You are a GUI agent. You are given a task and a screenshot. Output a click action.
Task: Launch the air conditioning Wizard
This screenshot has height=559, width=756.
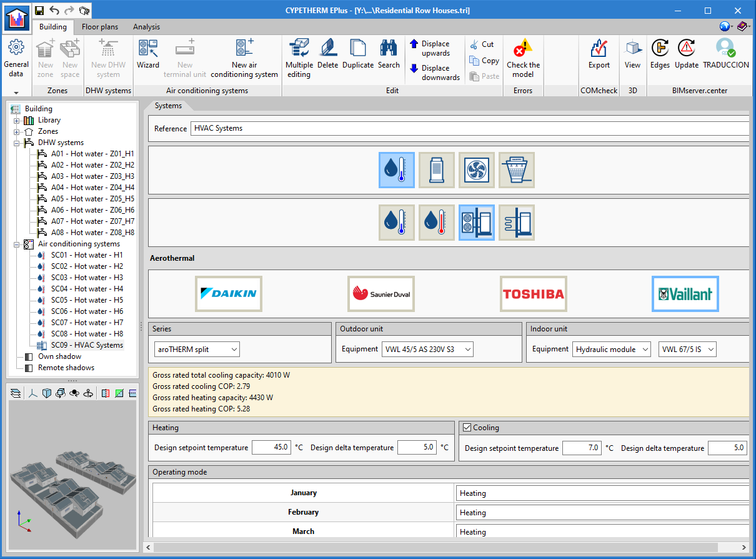pyautogui.click(x=148, y=54)
